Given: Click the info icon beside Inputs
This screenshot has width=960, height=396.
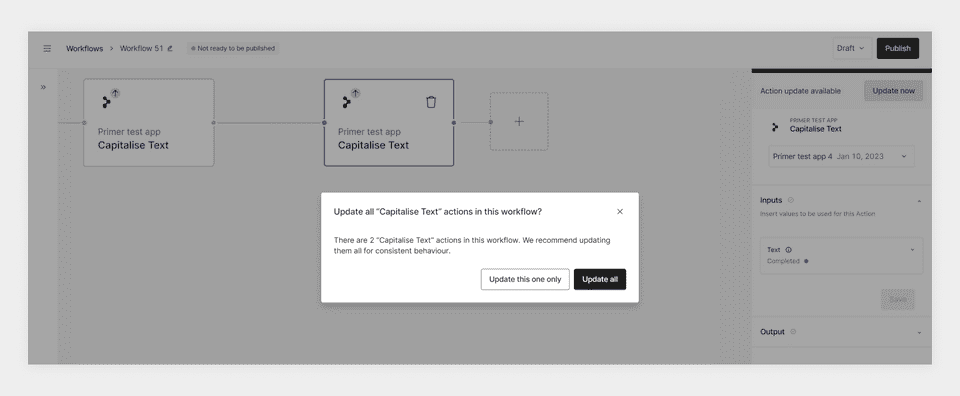Looking at the screenshot, I should 790,200.
